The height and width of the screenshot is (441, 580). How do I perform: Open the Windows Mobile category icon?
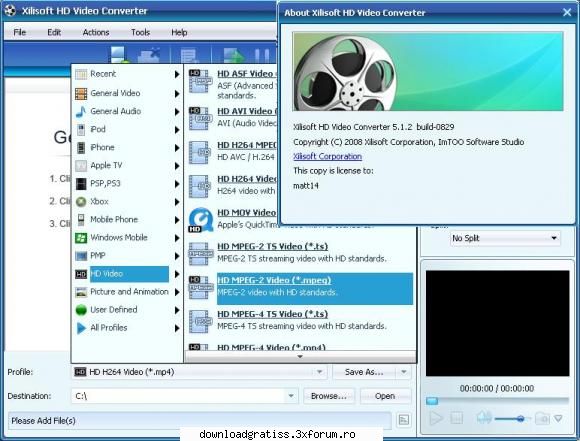coord(81,238)
